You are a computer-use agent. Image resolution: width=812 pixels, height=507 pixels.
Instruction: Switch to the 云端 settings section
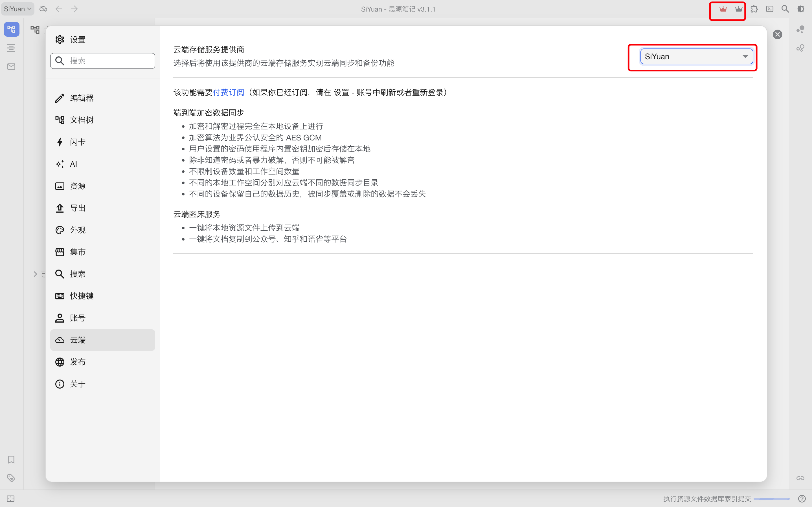point(78,340)
